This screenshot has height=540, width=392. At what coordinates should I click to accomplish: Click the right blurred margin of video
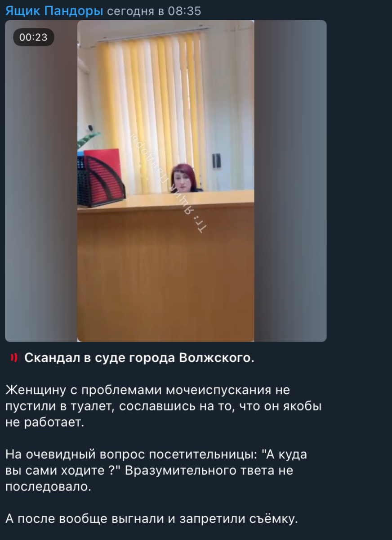tap(290, 181)
